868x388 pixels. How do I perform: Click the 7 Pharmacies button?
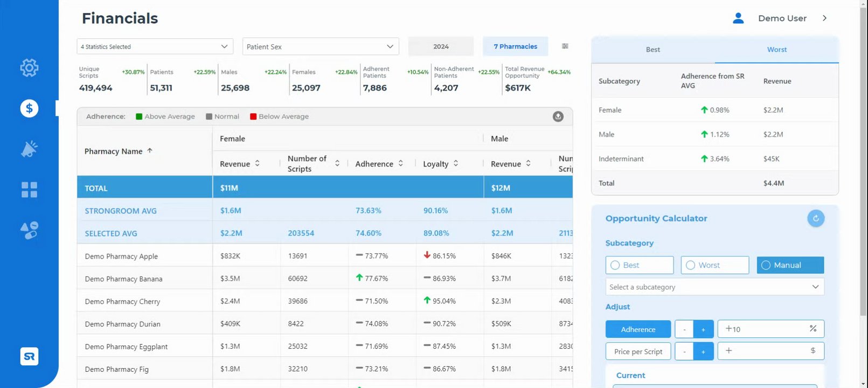[516, 46]
